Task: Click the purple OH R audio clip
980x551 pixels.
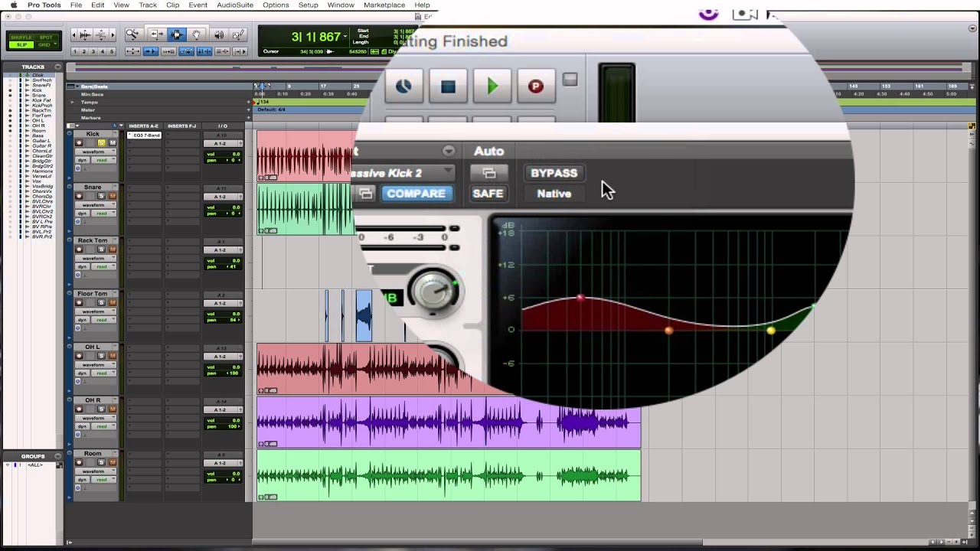Action: [449, 422]
